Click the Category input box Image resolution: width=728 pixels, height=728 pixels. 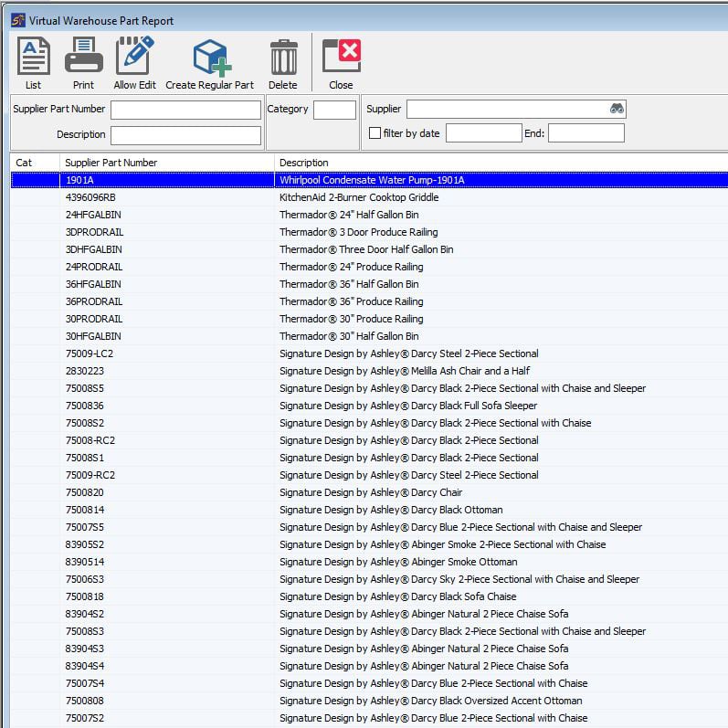point(334,110)
